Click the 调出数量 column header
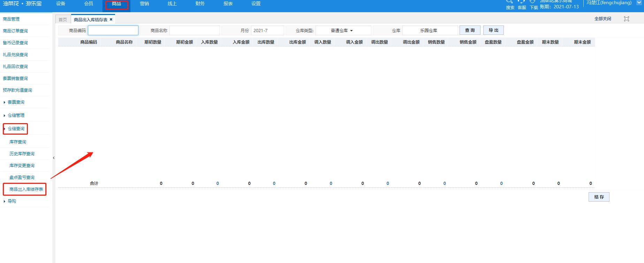 click(x=380, y=42)
